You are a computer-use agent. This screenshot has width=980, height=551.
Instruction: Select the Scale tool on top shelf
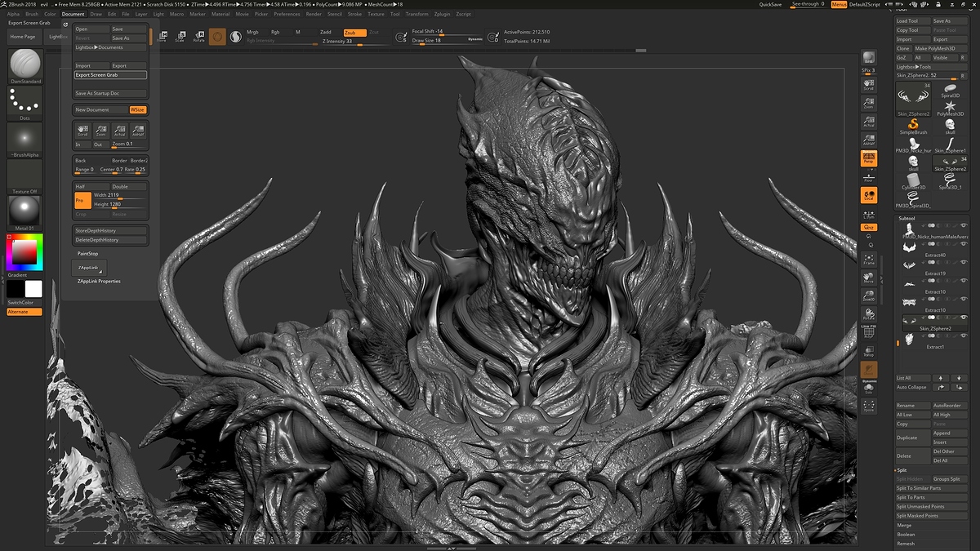pyautogui.click(x=180, y=37)
